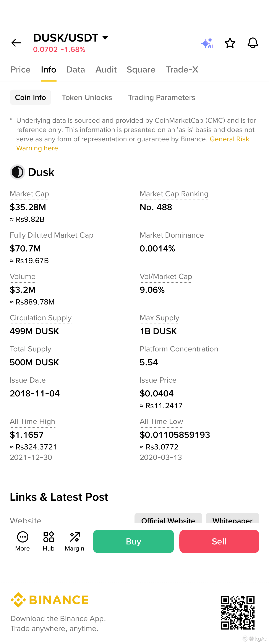Tap the red Sell button
Image resolution: width=269 pixels, height=644 pixels.
[219, 541]
